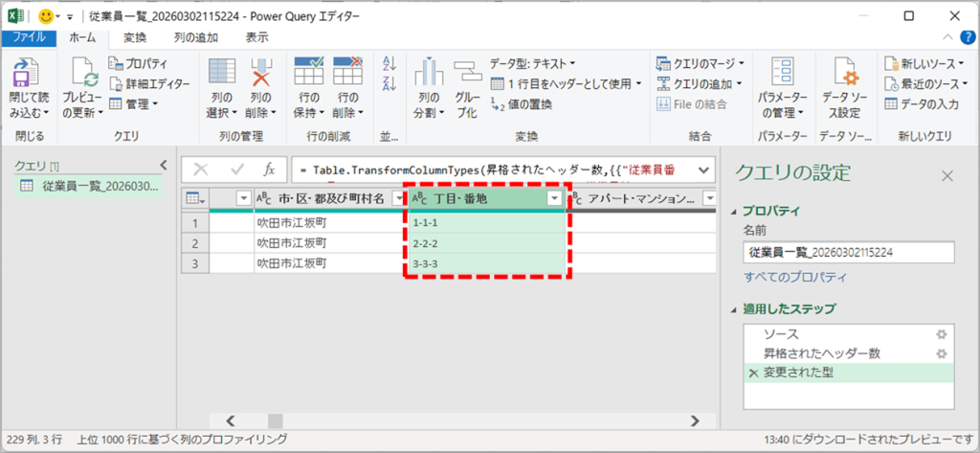
Task: Click the Refresh Preview (プレビューの更新) icon
Action: pos(83,74)
